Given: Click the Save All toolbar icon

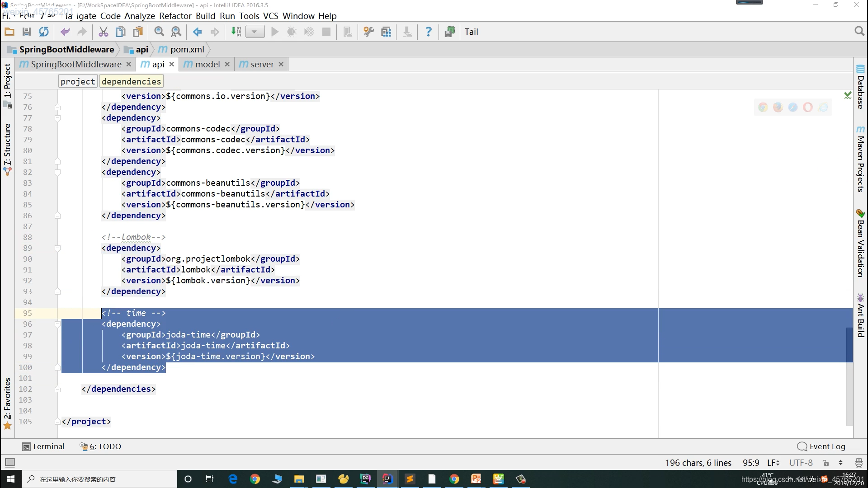Looking at the screenshot, I should 27,32.
